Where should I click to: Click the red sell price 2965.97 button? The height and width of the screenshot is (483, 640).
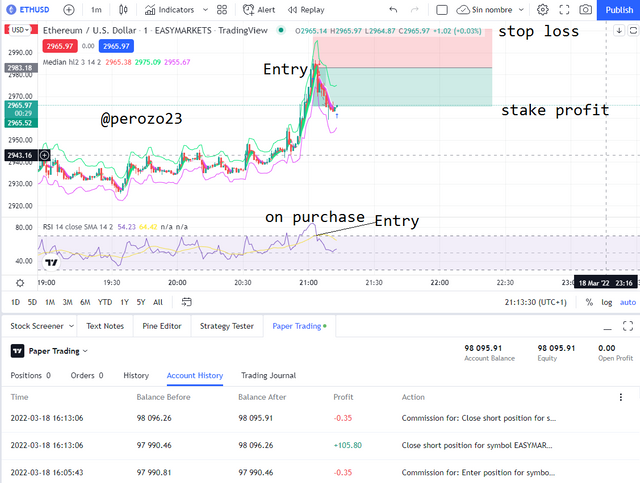click(60, 46)
